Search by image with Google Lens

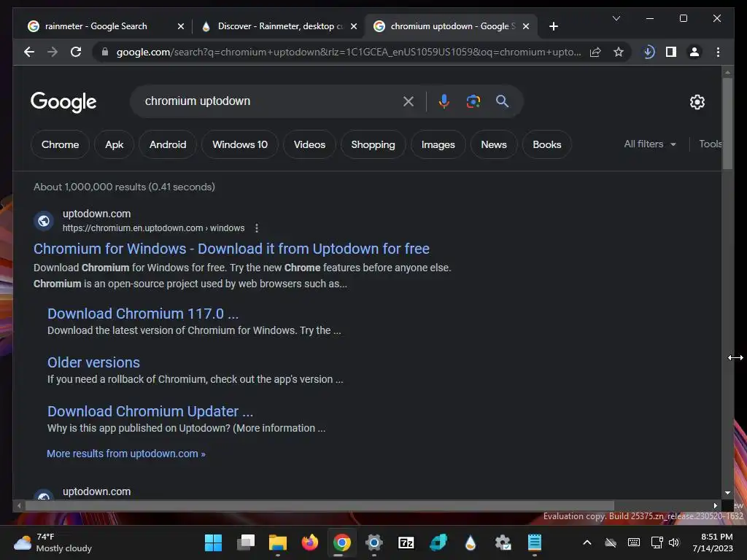point(473,101)
